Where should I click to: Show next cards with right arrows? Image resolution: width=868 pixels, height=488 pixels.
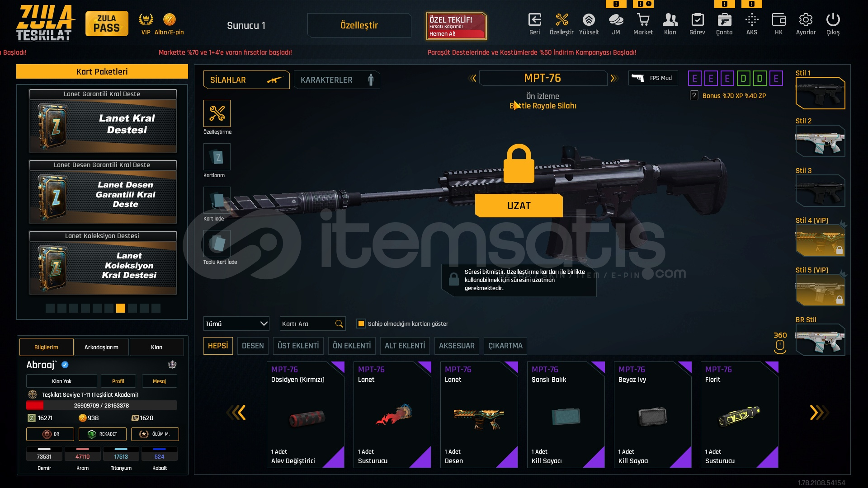(818, 413)
